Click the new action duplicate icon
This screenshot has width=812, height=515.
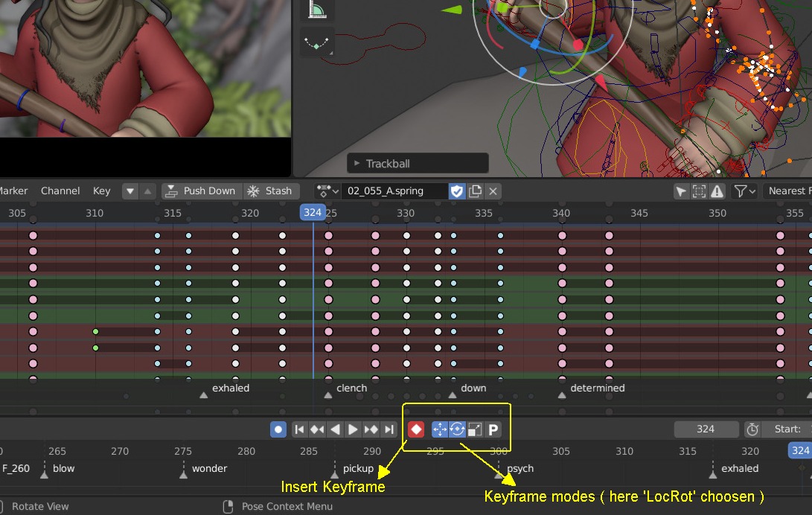[x=475, y=191]
